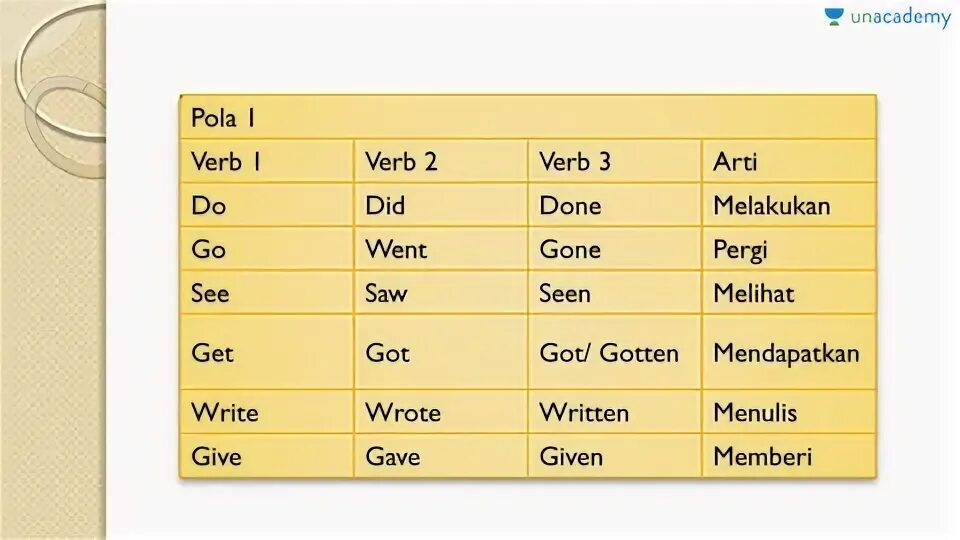960x540 pixels.
Task: Click the Verb 3 column header
Action: pyautogui.click(x=615, y=161)
